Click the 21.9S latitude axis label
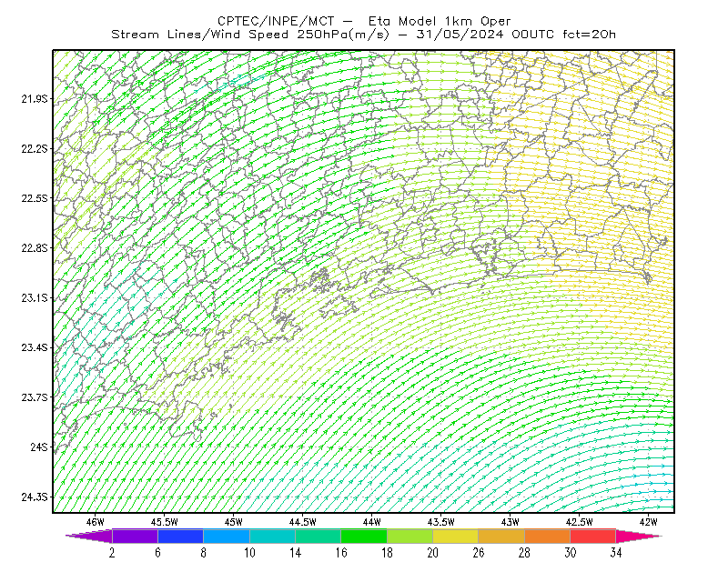This screenshot has height=562, width=728. click(35, 99)
